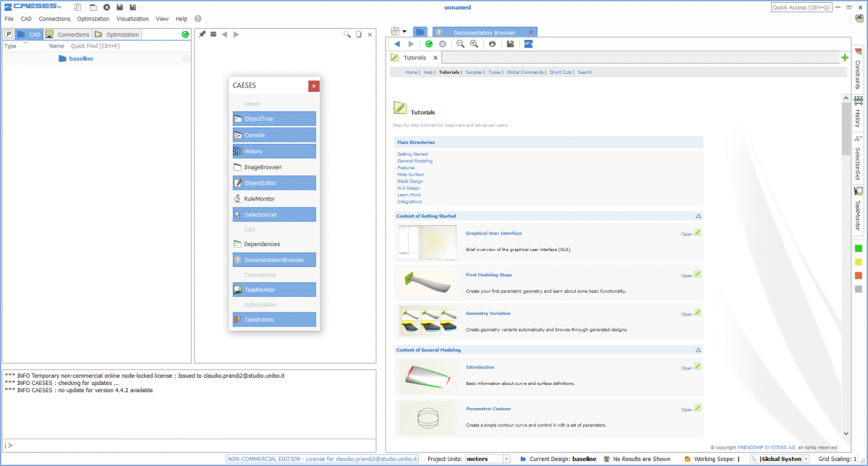868x466 pixels.
Task: Select the baseline design in the tree
Action: click(81, 59)
